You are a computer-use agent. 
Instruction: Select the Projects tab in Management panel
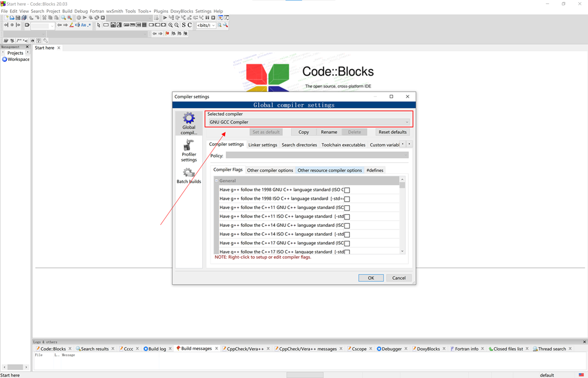coord(15,53)
